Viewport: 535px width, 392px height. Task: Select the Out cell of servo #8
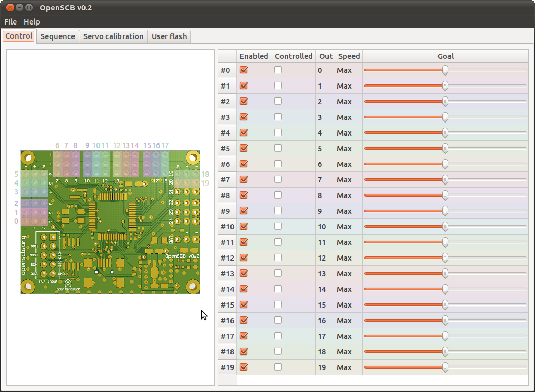tap(320, 195)
